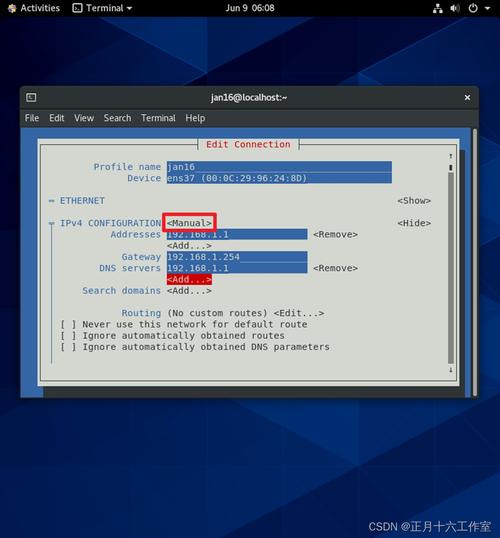Click the volume speaker icon in top bar

coord(455,8)
